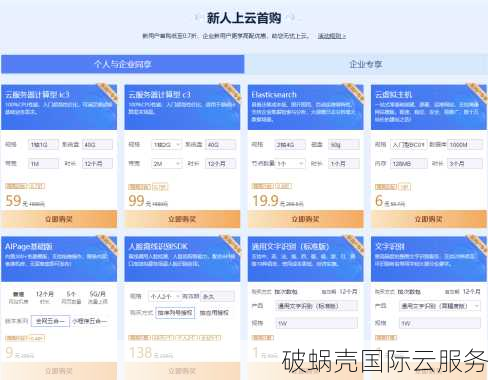Open the 产品 dropdown on the 文字识别 card
The width and height of the screenshot is (488, 380).
440,306
